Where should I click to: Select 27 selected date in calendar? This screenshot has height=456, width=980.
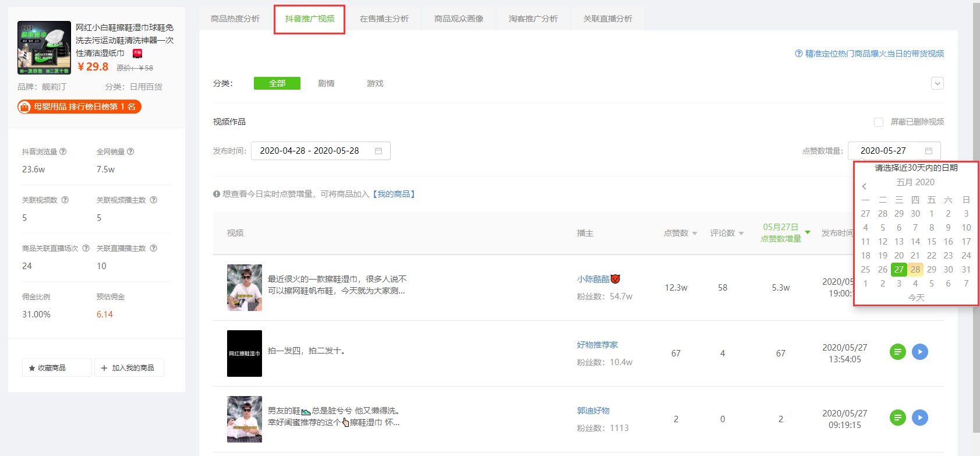coord(899,270)
